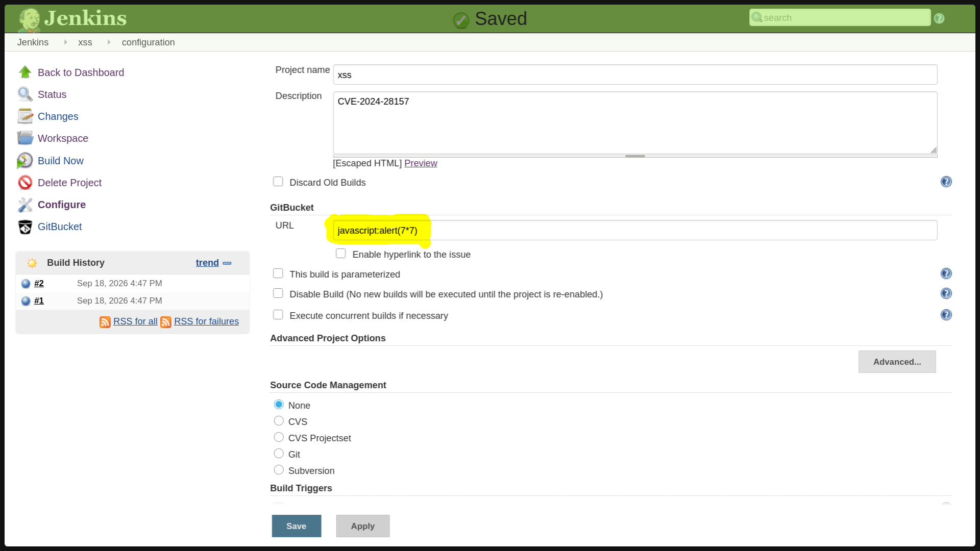Image resolution: width=980 pixels, height=551 pixels.
Task: Click the blue status ball for build #2
Action: click(x=26, y=284)
